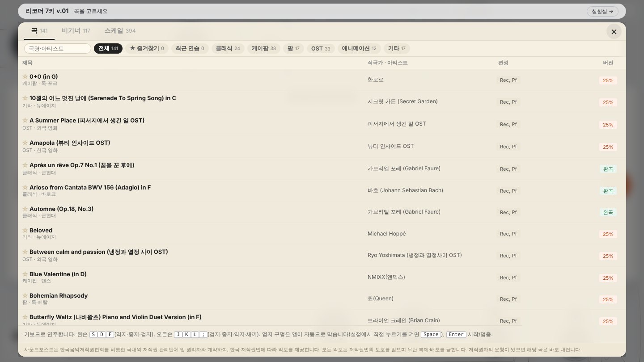Apply the 팝 genre filter
This screenshot has height=362, width=644.
click(x=294, y=48)
